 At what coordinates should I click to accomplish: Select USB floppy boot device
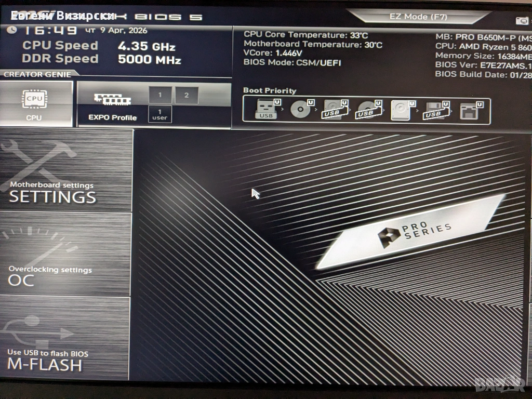[x=436, y=110]
